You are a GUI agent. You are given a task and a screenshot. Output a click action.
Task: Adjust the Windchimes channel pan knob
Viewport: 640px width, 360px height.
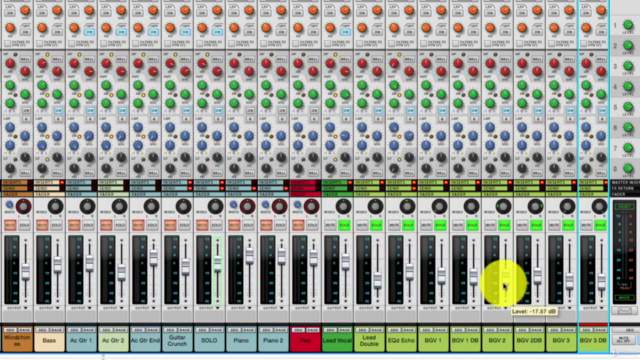[23, 207]
